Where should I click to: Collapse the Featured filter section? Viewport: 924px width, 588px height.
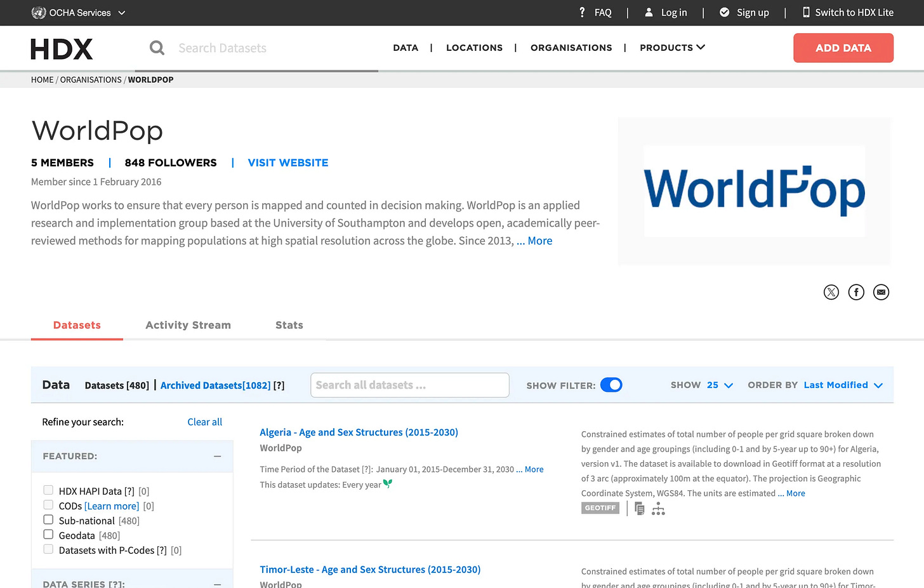pyautogui.click(x=217, y=456)
